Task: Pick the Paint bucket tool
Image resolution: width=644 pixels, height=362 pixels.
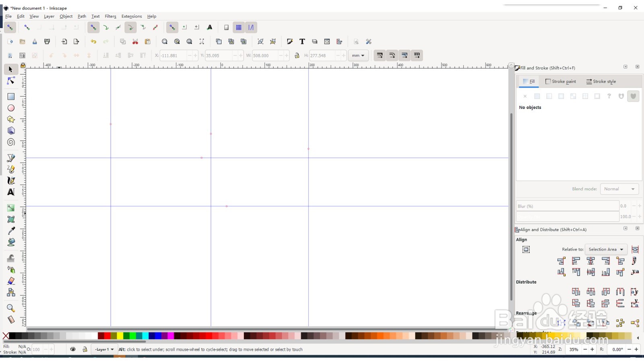Action: click(x=11, y=242)
